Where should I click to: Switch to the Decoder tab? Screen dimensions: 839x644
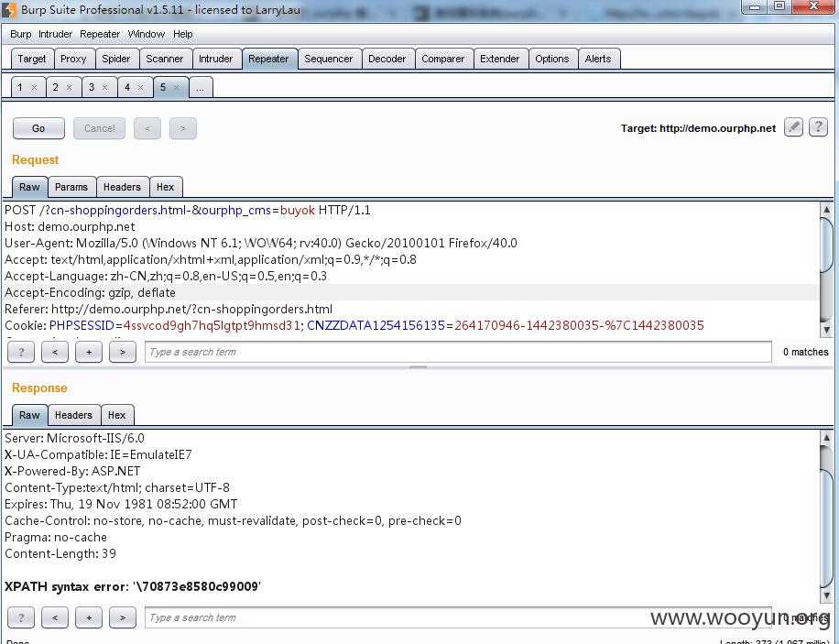click(387, 59)
